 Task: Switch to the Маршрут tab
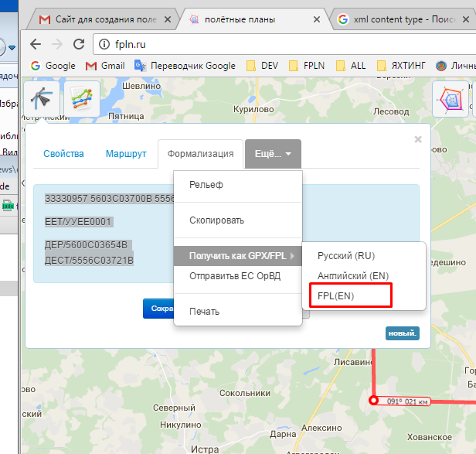coord(126,154)
